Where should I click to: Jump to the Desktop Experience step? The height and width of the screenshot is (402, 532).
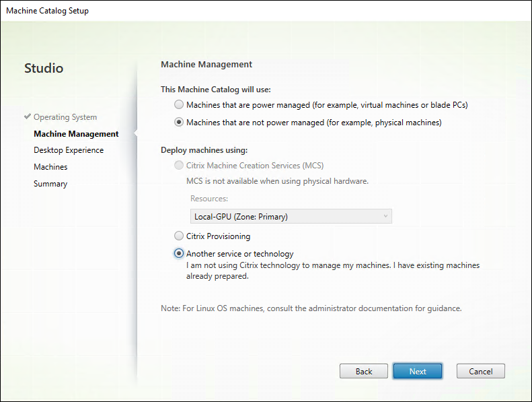[x=69, y=150]
